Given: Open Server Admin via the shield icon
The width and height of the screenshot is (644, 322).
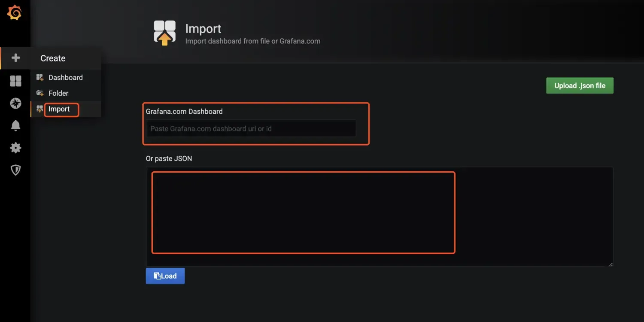Looking at the screenshot, I should 15,170.
